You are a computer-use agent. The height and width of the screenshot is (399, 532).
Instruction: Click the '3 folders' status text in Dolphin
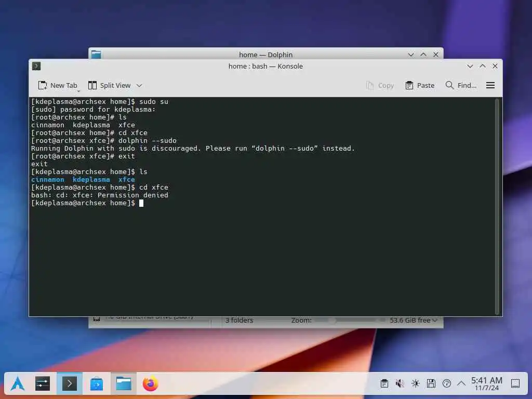coord(239,320)
